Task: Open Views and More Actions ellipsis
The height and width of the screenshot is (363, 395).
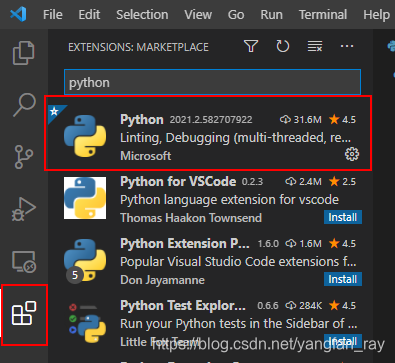Action: coord(347,46)
